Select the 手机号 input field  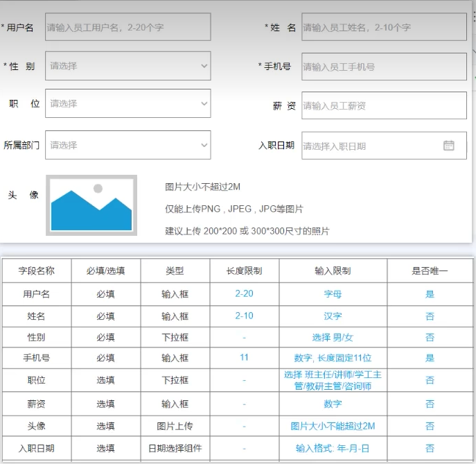click(x=384, y=67)
